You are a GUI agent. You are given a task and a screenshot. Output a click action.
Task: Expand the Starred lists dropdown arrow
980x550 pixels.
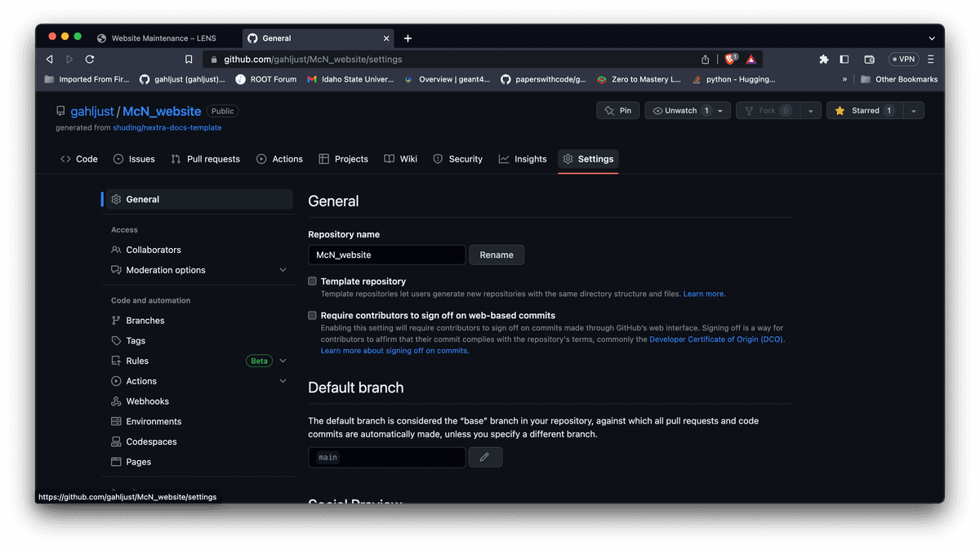tap(913, 111)
